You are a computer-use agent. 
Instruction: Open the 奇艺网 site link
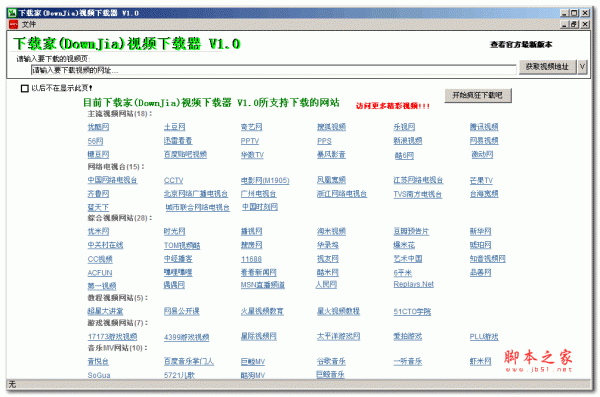click(x=251, y=127)
